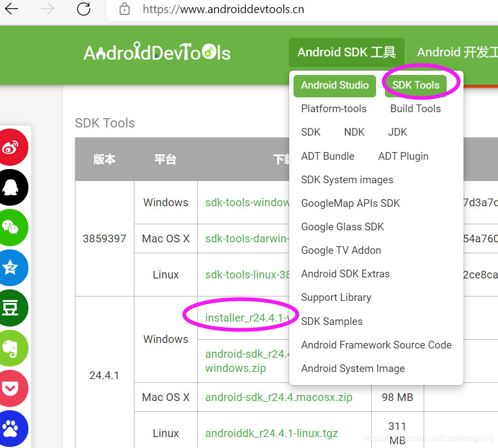Image resolution: width=498 pixels, height=448 pixels.
Task: Open Google TV Addon entry
Action: (341, 251)
